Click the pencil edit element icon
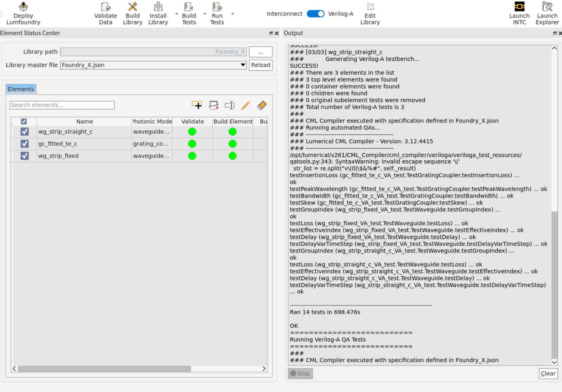This screenshot has height=392, width=562. pos(246,106)
